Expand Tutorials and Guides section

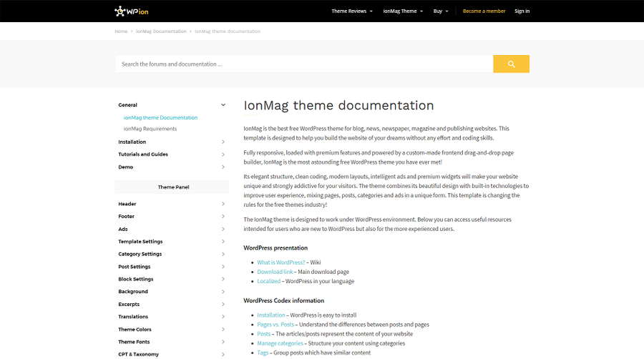tap(223, 154)
